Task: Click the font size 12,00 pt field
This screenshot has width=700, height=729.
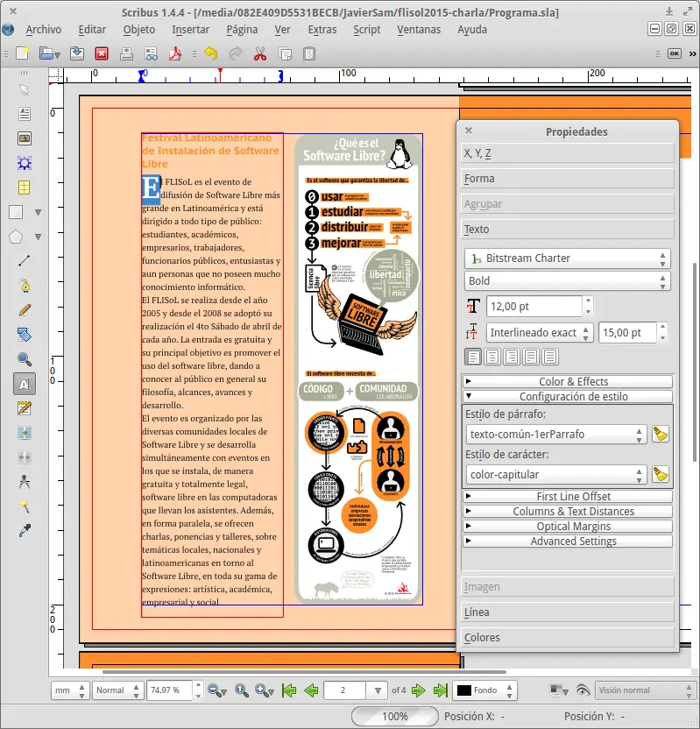Action: (x=534, y=307)
